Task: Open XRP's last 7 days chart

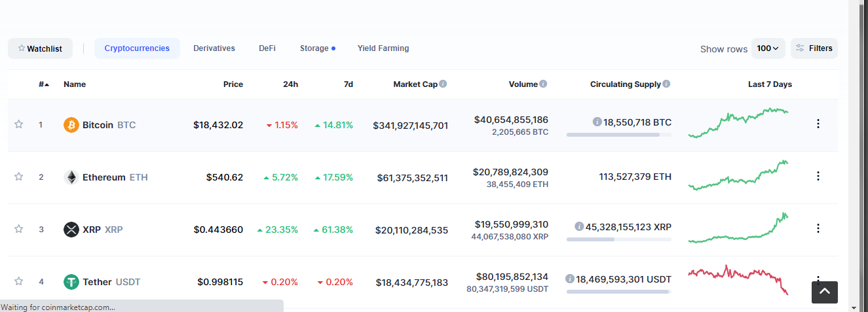Action: pos(738,228)
